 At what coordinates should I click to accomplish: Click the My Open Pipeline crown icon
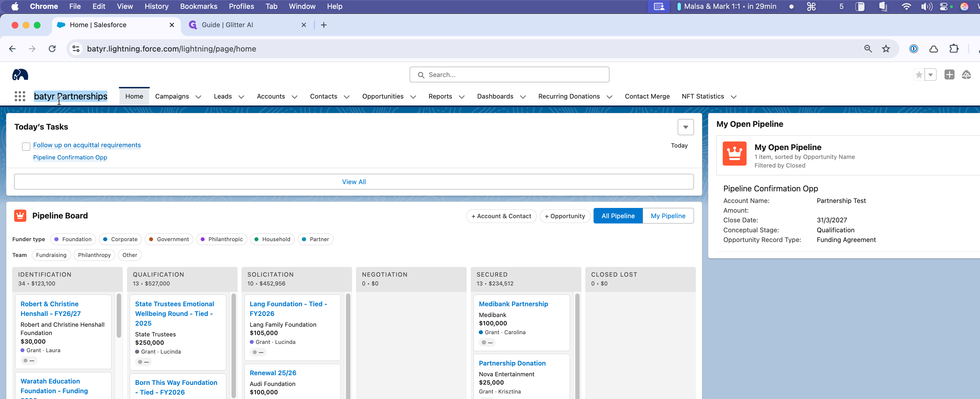pos(734,153)
